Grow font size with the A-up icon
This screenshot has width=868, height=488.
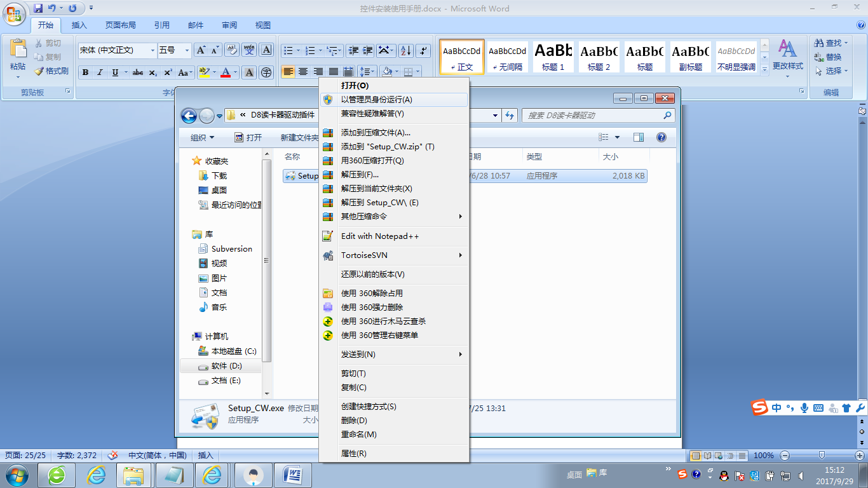tap(201, 50)
